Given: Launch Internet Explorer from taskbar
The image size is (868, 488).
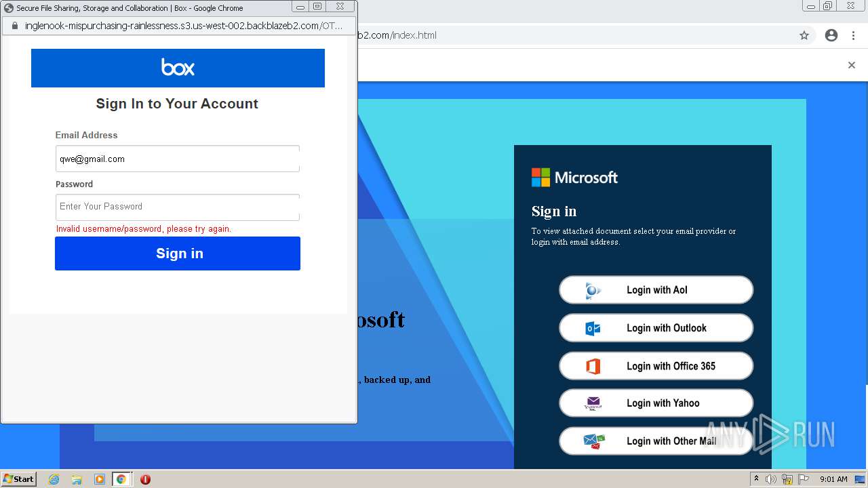Looking at the screenshot, I should point(54,479).
